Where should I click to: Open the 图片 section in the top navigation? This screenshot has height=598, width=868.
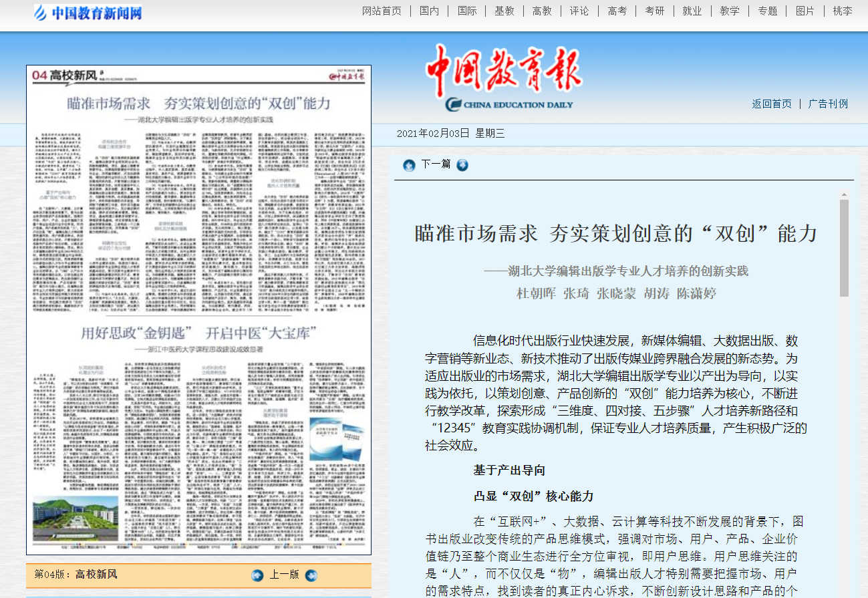tap(805, 11)
